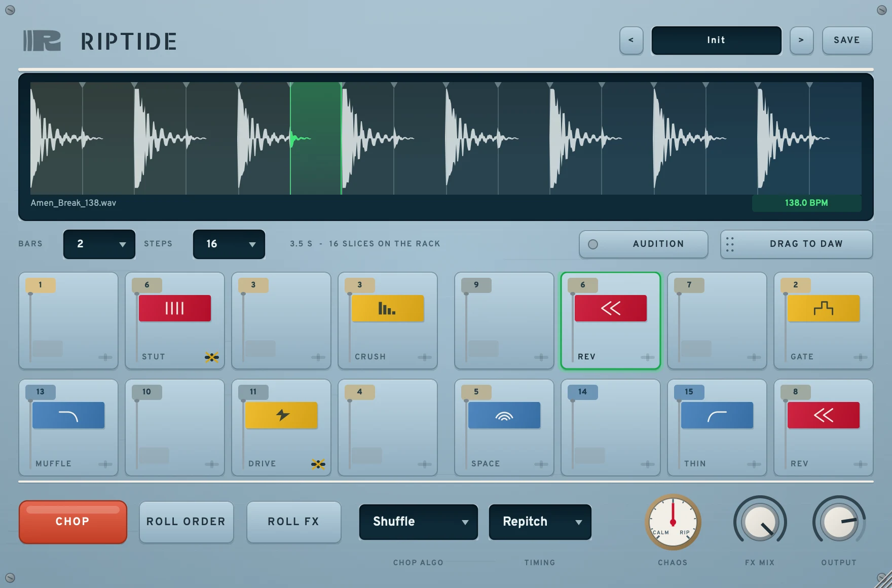Select empty pad number 14
This screenshot has height=588, width=892.
tap(611, 428)
